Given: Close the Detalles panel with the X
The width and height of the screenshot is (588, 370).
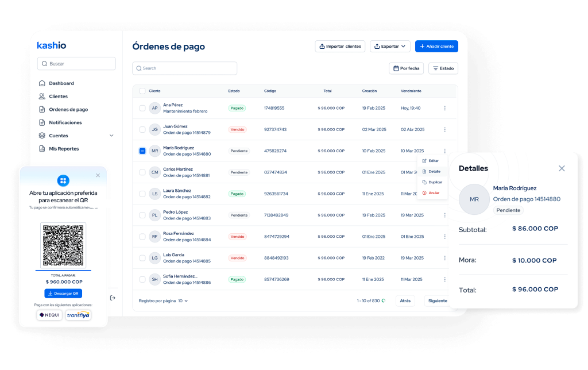Looking at the screenshot, I should pos(562,168).
